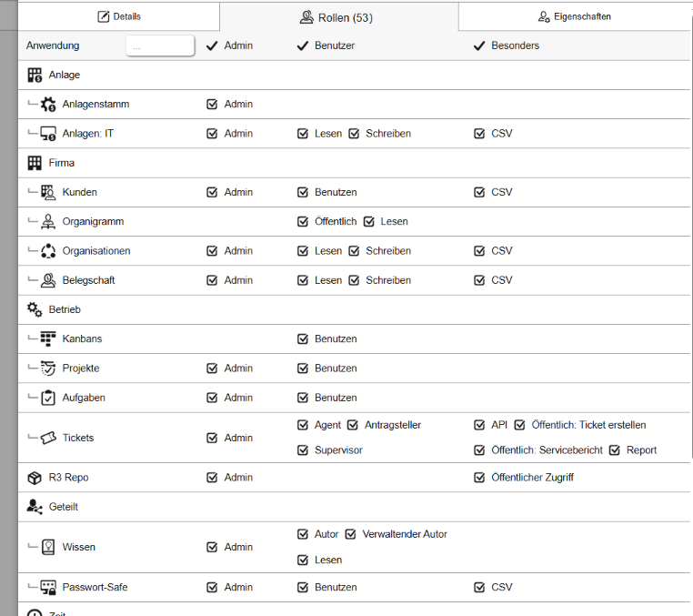Click the Kanbans board icon
This screenshot has width=693, height=616.
coord(49,339)
